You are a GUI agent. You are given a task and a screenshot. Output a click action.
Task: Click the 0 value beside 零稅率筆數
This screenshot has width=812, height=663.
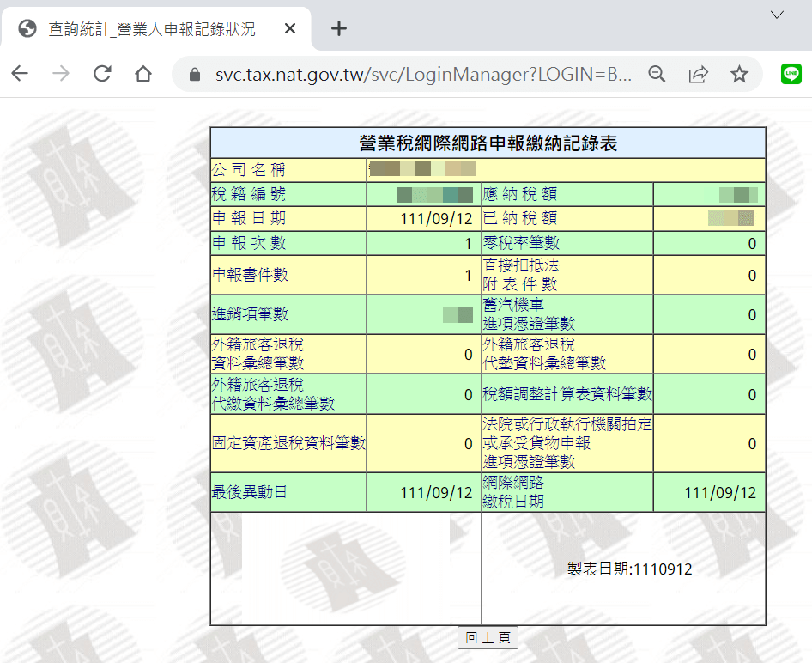[752, 243]
